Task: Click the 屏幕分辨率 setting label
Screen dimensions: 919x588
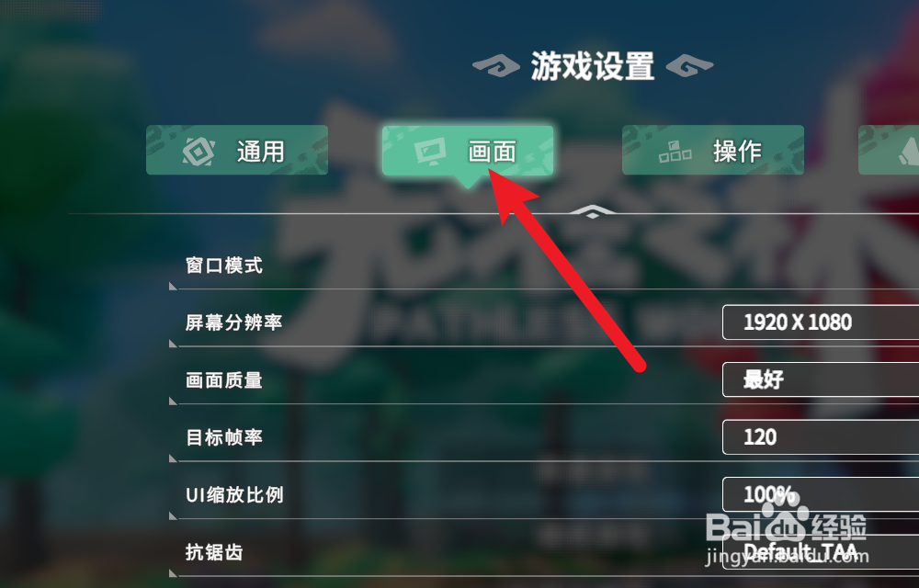Action: coord(233,322)
